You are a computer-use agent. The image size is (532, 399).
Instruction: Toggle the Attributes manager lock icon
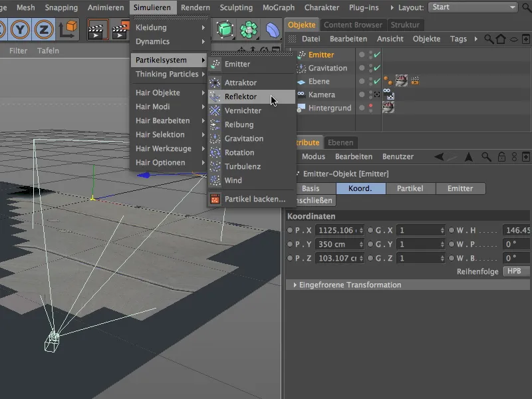501,157
